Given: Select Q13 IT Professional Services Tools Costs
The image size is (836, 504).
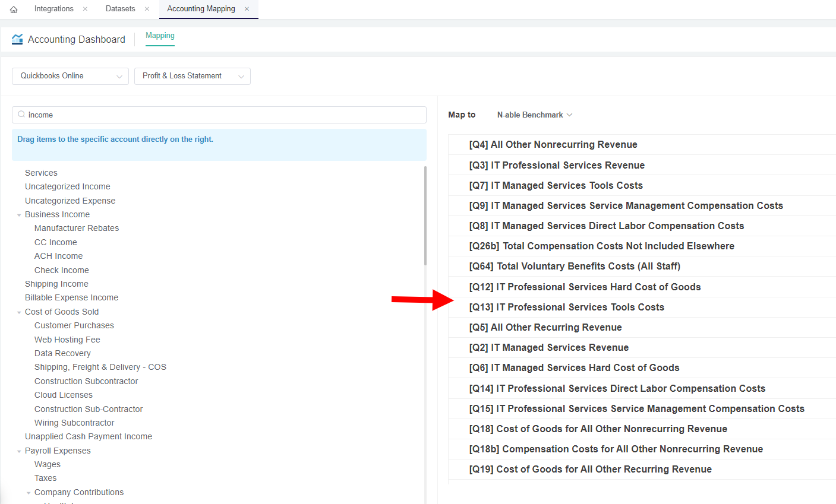Looking at the screenshot, I should pyautogui.click(x=566, y=307).
